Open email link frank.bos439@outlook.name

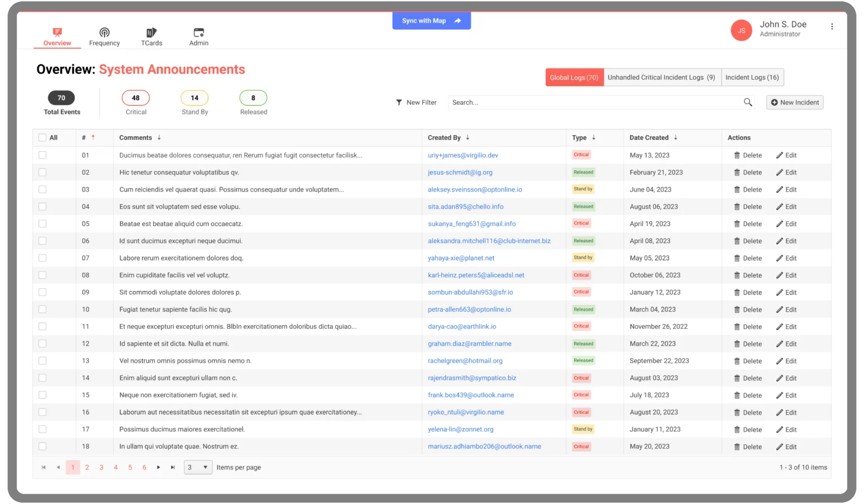471,395
